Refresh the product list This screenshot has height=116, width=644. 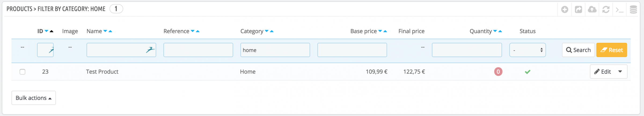[606, 10]
